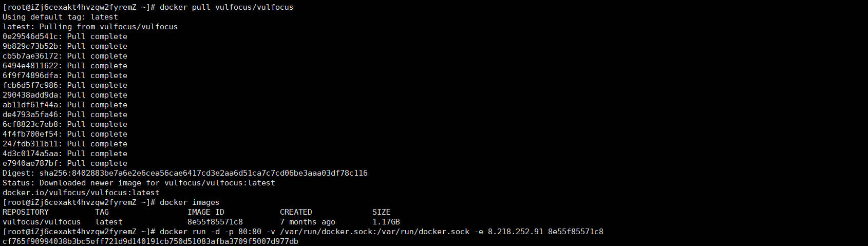Image resolution: width=868 pixels, height=246 pixels.
Task: Select the container ID cf765f90994038b3 output
Action: tap(150, 241)
